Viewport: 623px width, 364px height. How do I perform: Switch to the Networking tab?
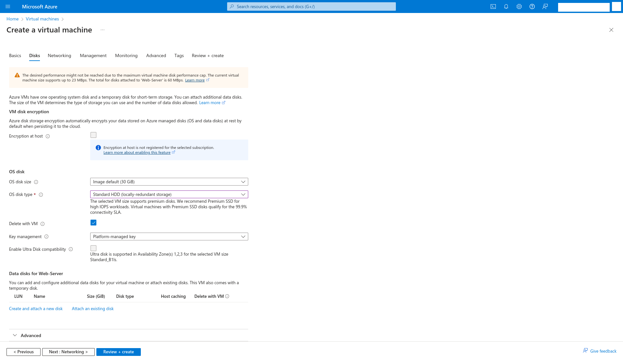coord(59,55)
